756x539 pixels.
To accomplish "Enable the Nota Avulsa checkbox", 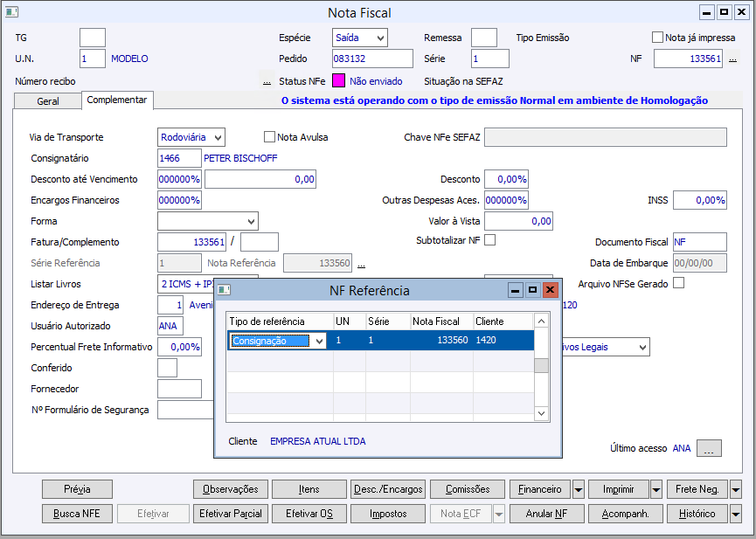I will click(270, 137).
